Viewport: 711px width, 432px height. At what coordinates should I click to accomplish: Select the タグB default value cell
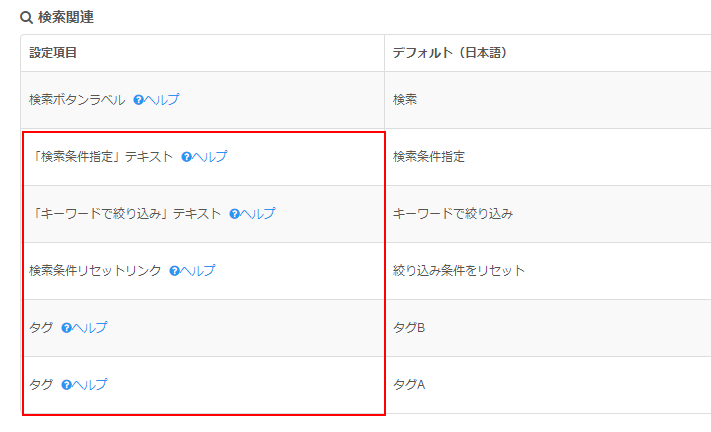coord(547,328)
